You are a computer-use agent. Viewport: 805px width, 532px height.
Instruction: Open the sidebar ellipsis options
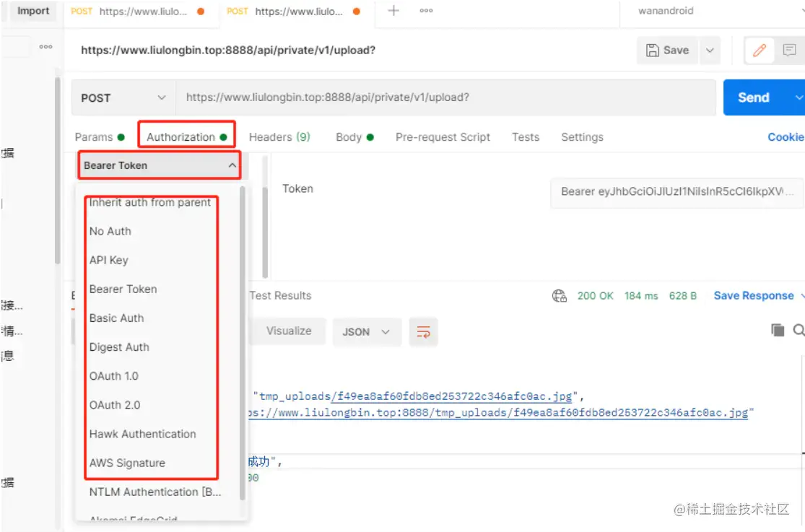click(45, 47)
